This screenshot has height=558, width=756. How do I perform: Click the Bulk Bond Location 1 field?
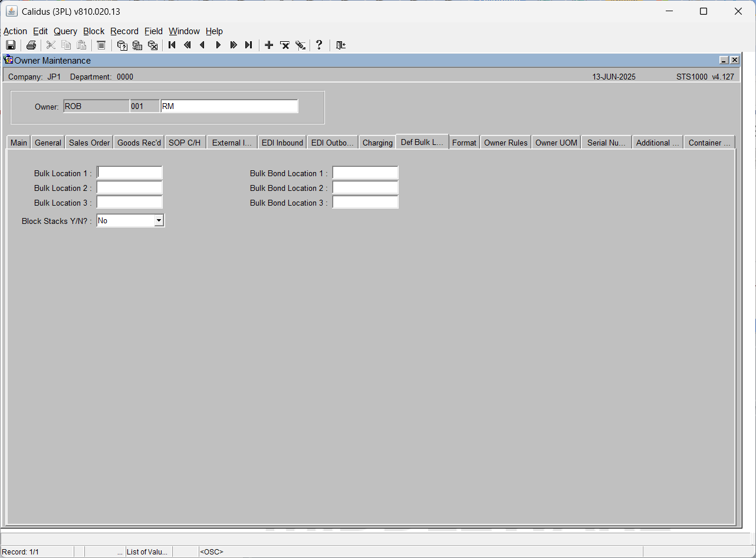coord(365,173)
